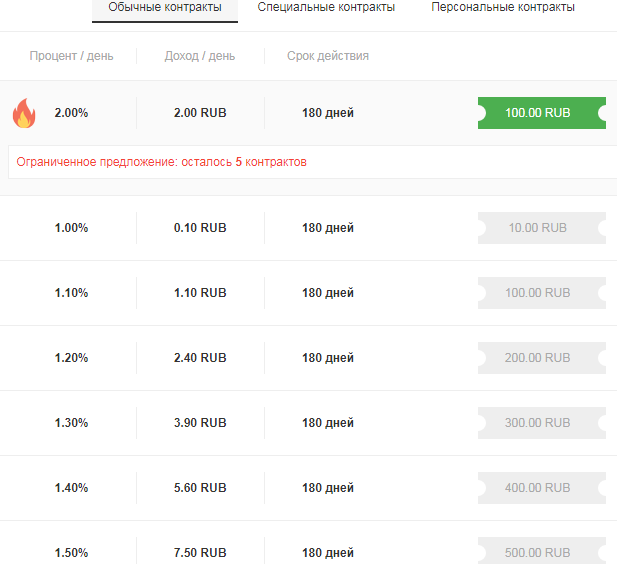Image resolution: width=617 pixels, height=564 pixels.
Task: Click the 5.60 RUB income value
Action: point(200,488)
